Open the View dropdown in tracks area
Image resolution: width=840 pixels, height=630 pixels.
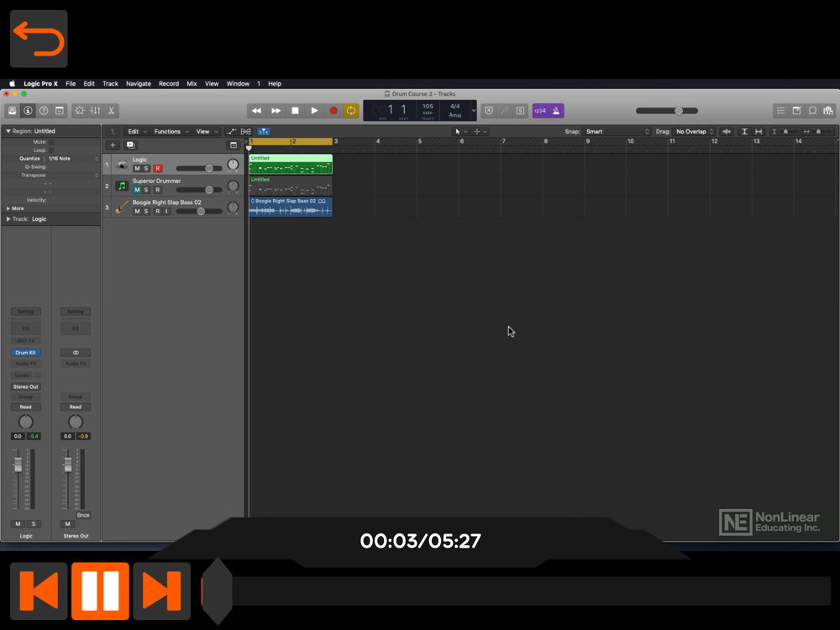[207, 132]
